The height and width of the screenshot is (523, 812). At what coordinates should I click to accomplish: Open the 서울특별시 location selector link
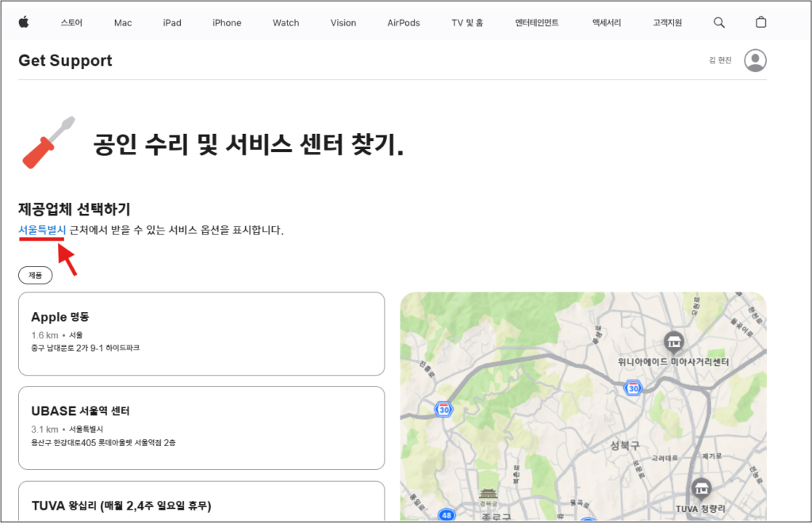pos(40,229)
